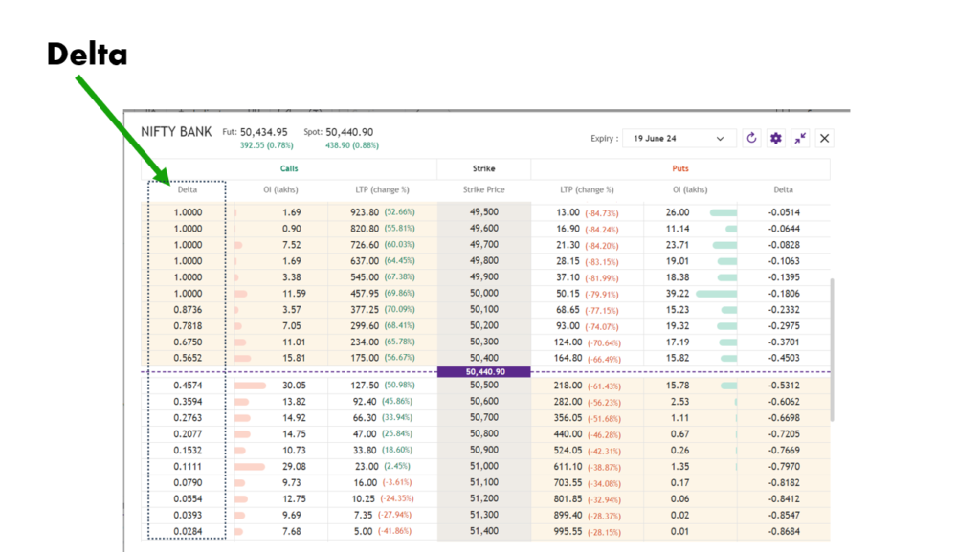The height and width of the screenshot is (552, 980).
Task: Select strike price 50,200
Action: (x=483, y=326)
